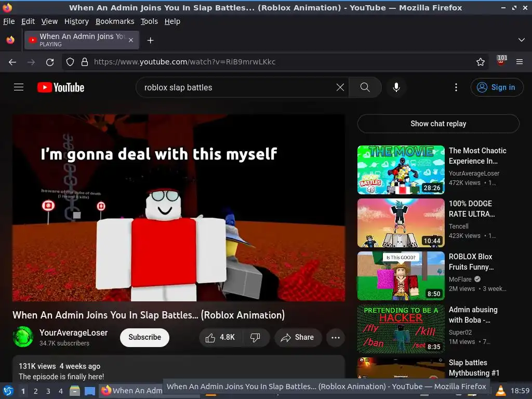Subscribe to YourAverageLoser

[144, 337]
